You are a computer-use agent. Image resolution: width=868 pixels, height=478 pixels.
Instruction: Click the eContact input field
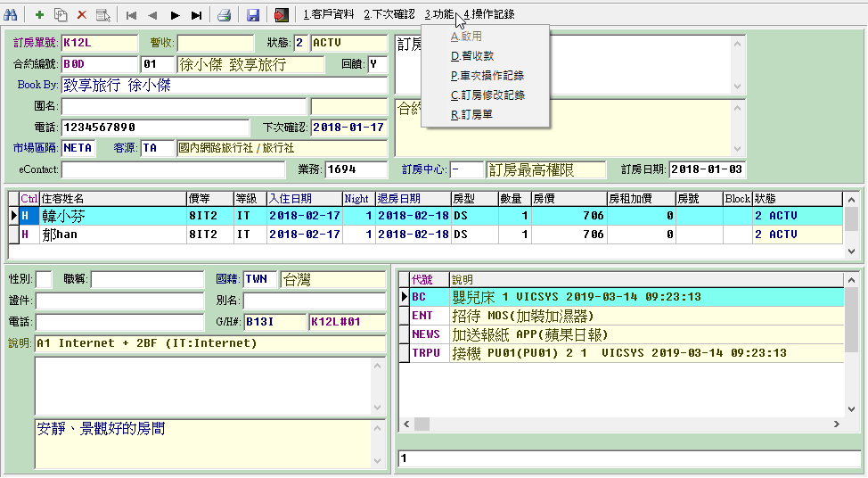172,169
